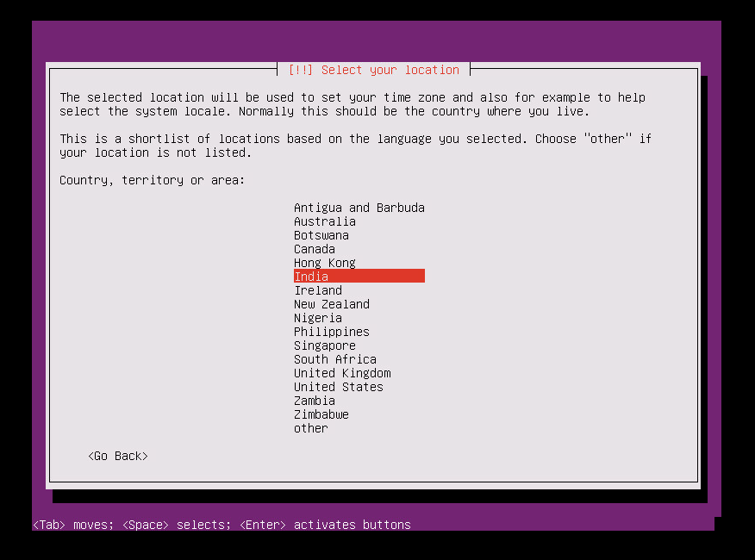Pick Zimbabwe from the shortlist
Screen dimensions: 755x560
[x=321, y=414]
